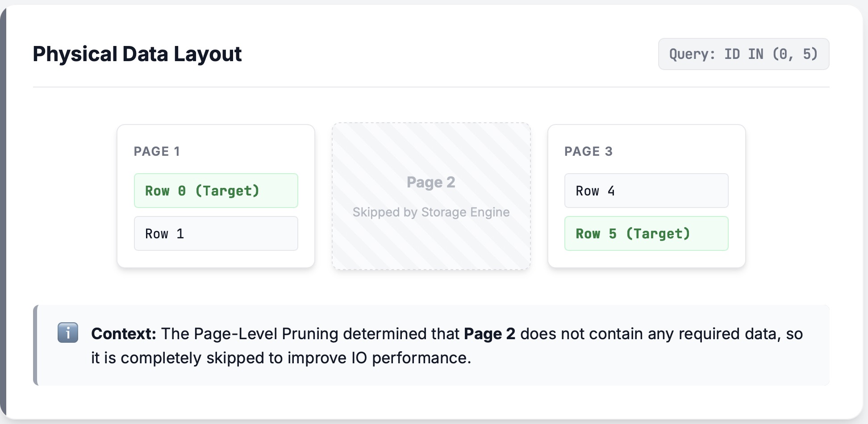Select Row 1 in Page 1
Image resolution: width=868 pixels, height=424 pixels.
216,233
